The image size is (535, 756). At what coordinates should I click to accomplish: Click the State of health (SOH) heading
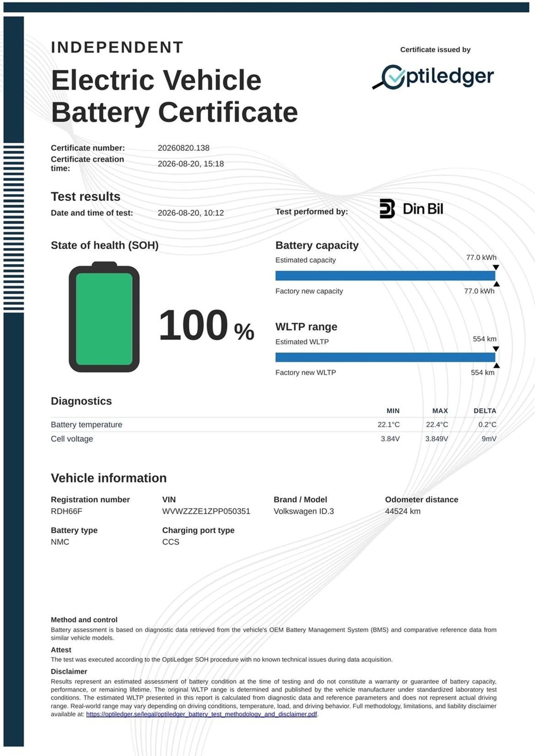(x=105, y=245)
